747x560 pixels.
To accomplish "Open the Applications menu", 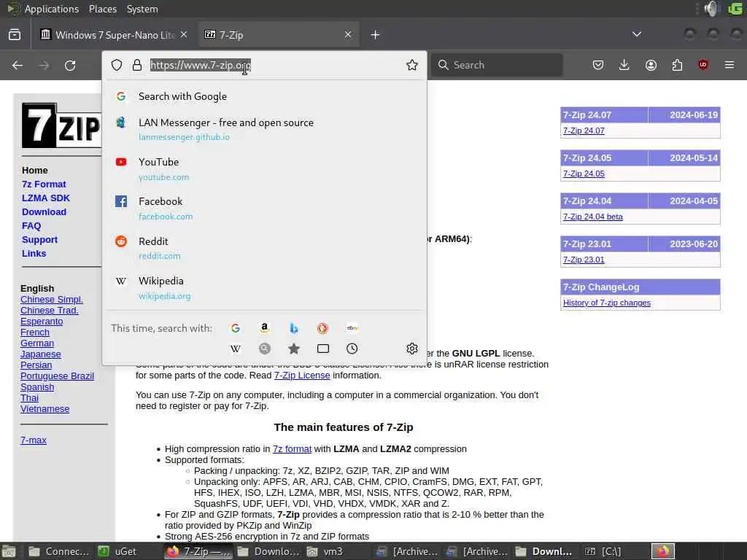I will point(52,9).
